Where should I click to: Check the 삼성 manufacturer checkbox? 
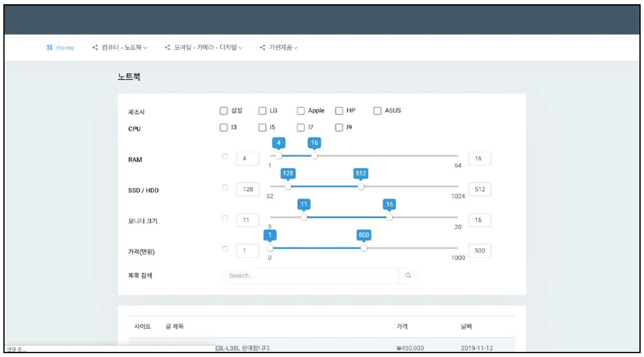coord(223,111)
